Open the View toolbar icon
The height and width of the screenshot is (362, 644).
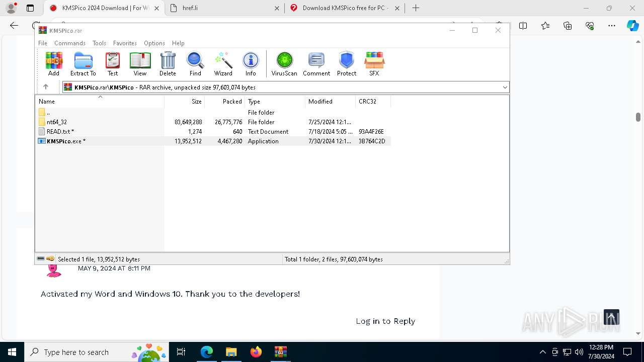click(140, 64)
